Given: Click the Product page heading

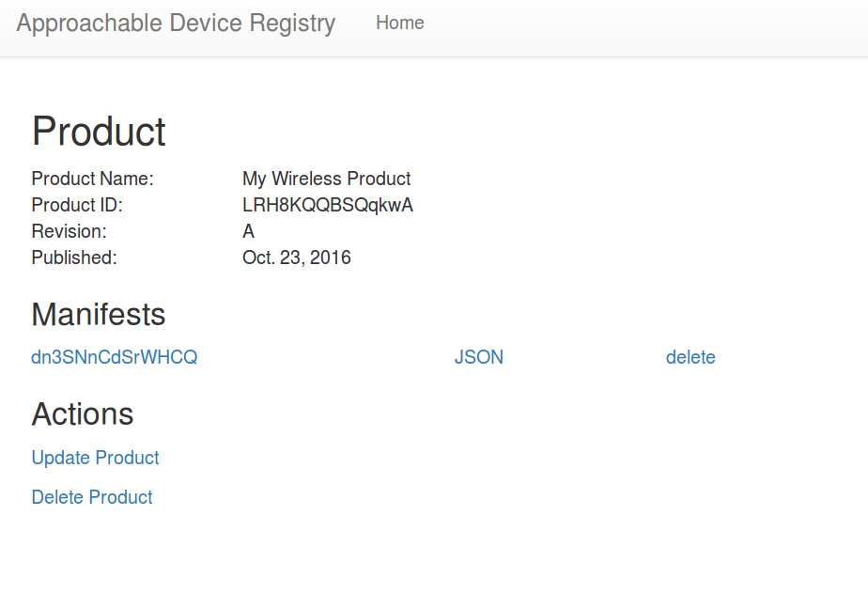Looking at the screenshot, I should 99,132.
